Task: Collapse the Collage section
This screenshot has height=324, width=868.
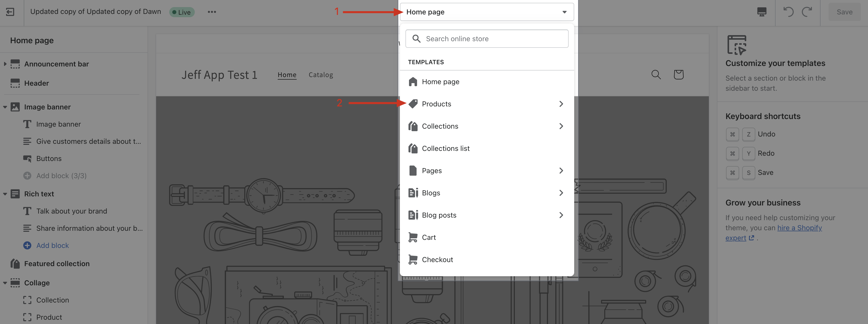Action: click(5, 283)
